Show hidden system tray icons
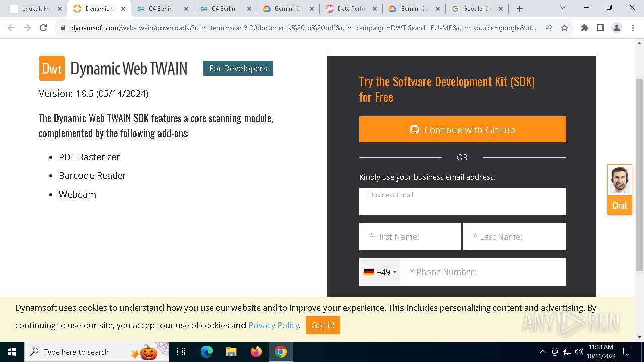This screenshot has height=362, width=644. (542, 352)
